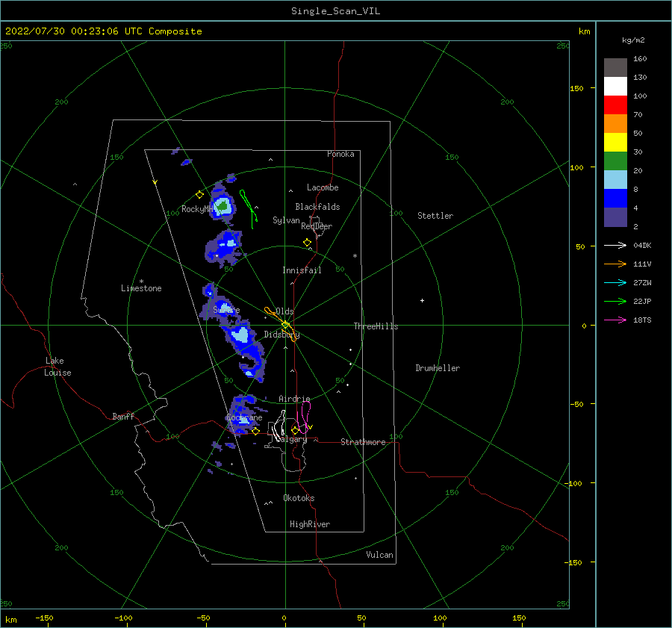Click the Didsbury town label
This screenshot has height=628, width=672.
[x=281, y=335]
